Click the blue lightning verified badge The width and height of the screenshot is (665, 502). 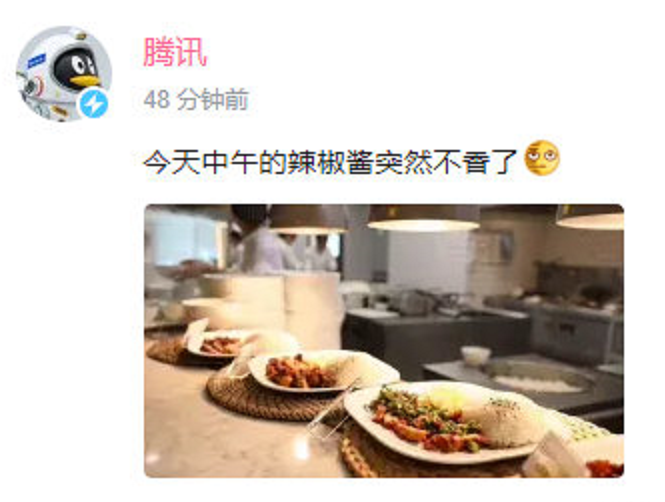[94, 104]
